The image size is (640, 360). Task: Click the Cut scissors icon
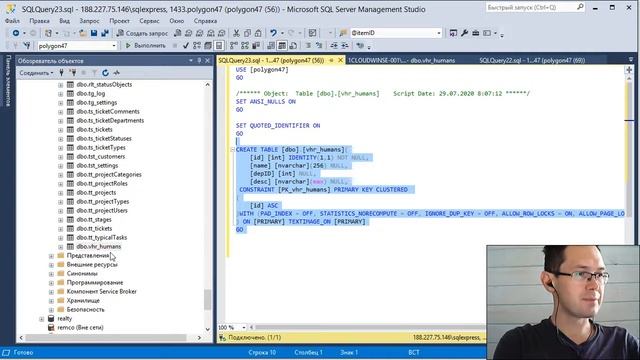pos(236,33)
